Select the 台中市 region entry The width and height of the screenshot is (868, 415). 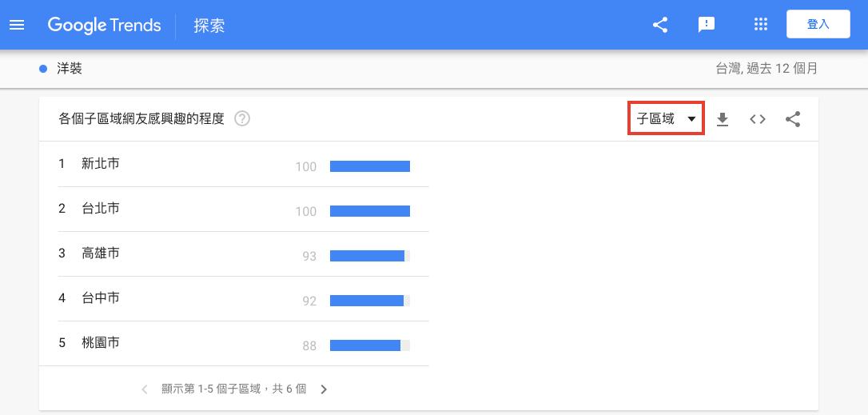(x=101, y=298)
